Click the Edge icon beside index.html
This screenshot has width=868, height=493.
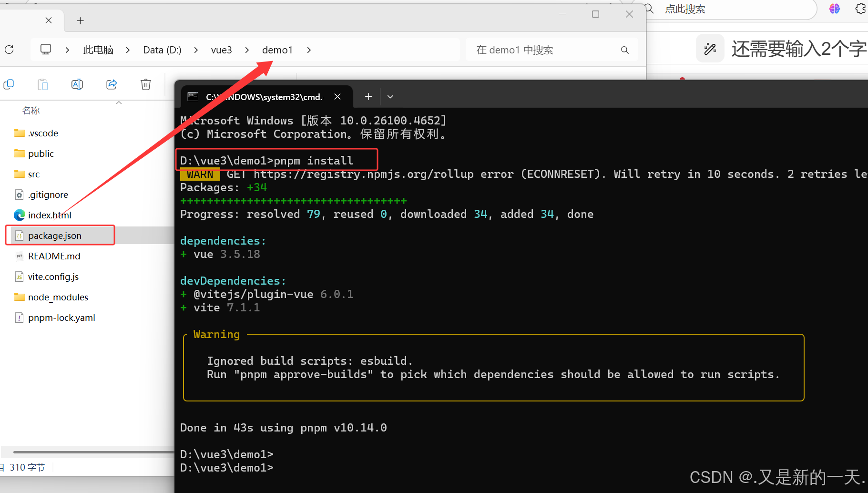[x=20, y=215]
